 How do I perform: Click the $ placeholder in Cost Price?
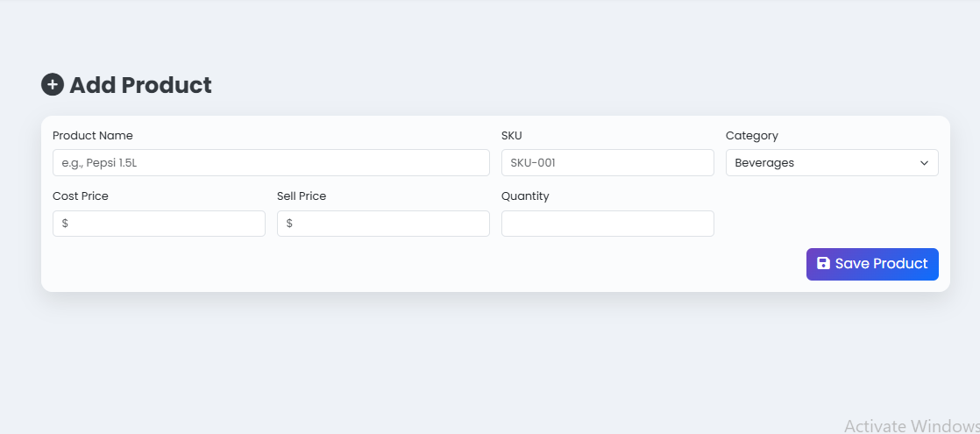65,224
